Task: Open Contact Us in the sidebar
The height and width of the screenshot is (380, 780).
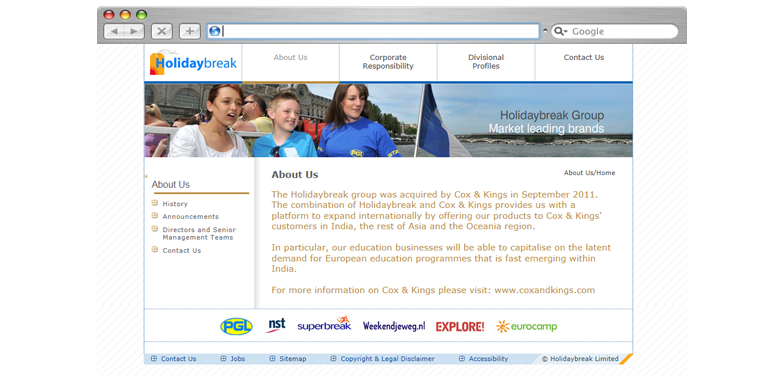Action: click(182, 251)
